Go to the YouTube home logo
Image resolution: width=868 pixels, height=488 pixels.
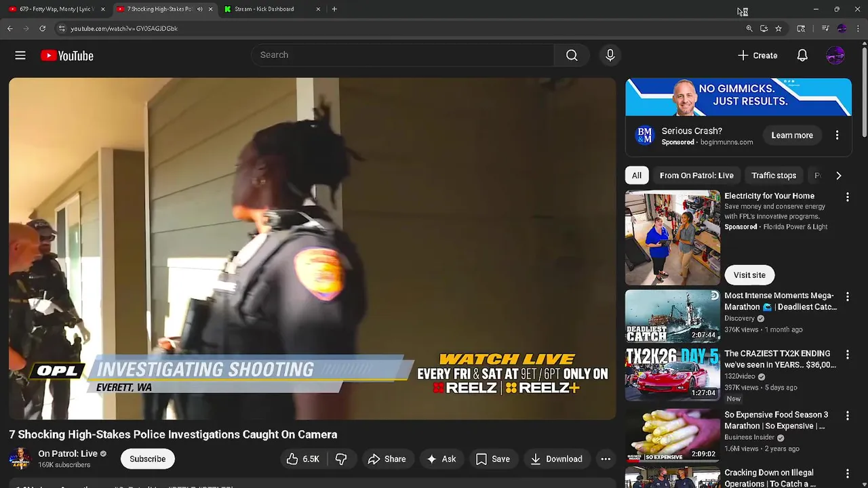(66, 56)
